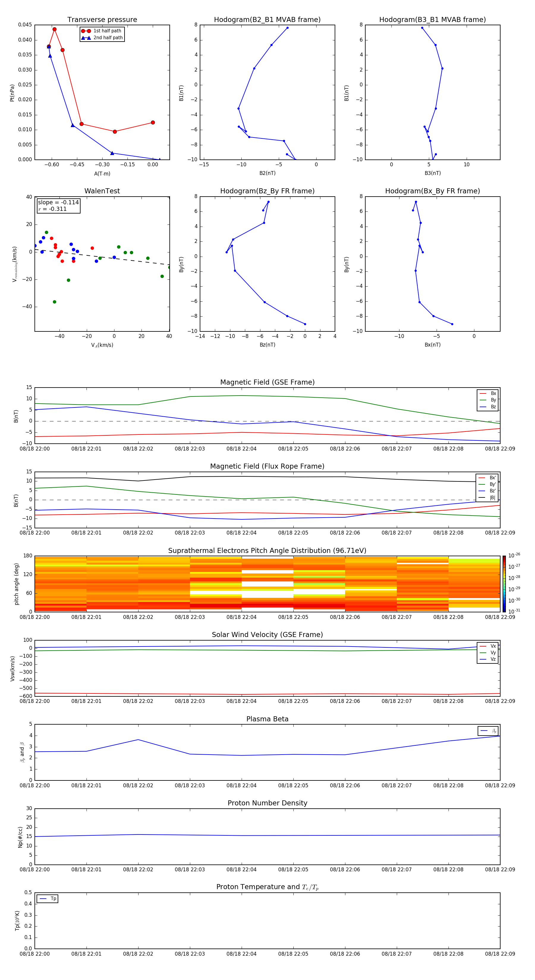Click 'slope = -0.114' annotation

point(58,203)
